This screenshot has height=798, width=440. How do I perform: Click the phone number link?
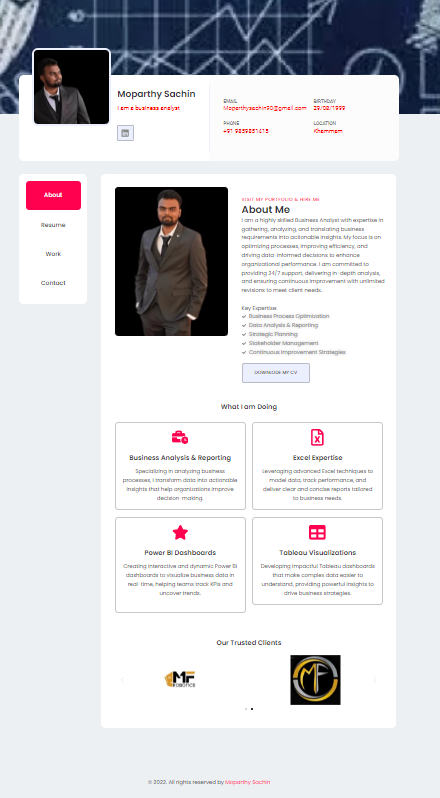[x=246, y=131]
